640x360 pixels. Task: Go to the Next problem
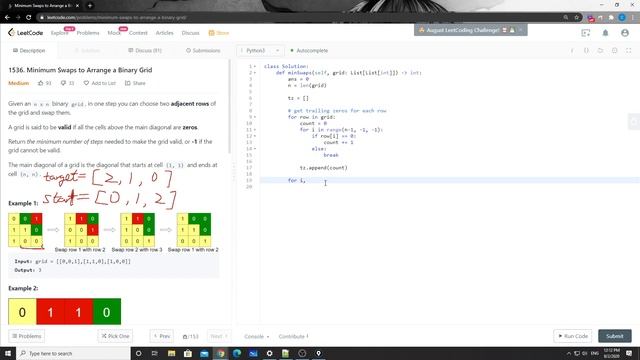[x=219, y=336]
